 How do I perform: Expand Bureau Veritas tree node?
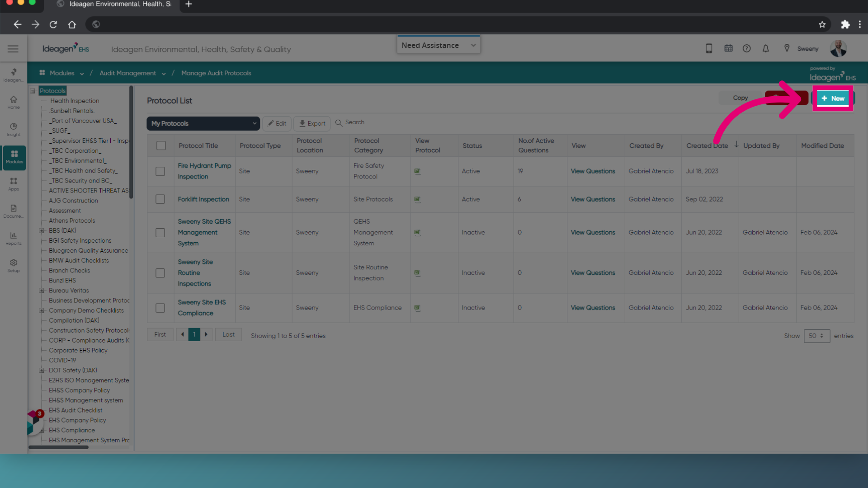click(x=42, y=291)
